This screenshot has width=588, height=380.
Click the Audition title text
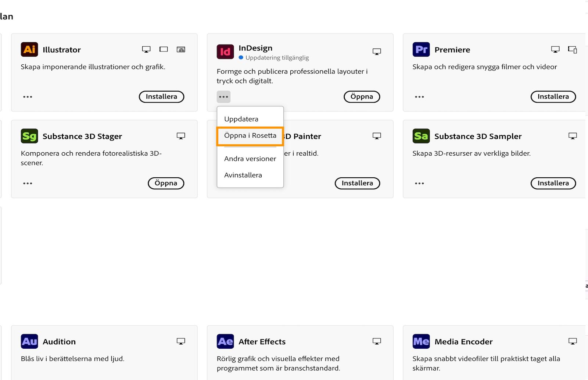tap(59, 341)
